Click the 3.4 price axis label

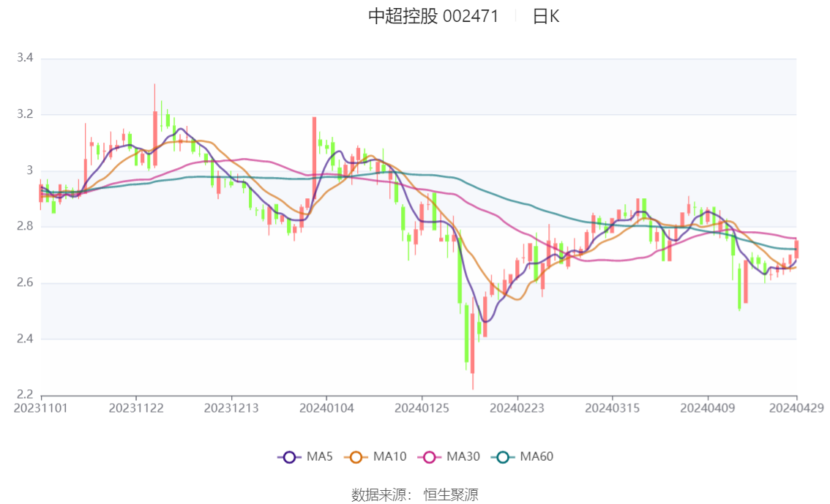pyautogui.click(x=25, y=58)
